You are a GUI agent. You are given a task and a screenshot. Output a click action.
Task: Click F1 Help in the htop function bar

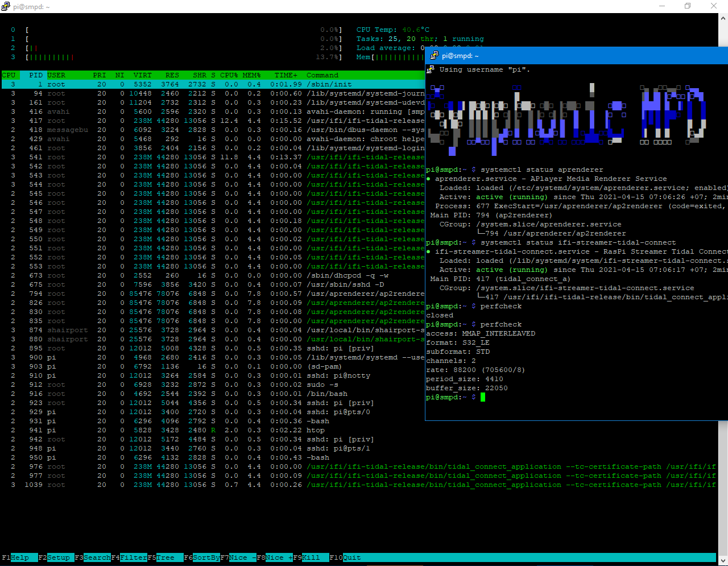point(20,557)
